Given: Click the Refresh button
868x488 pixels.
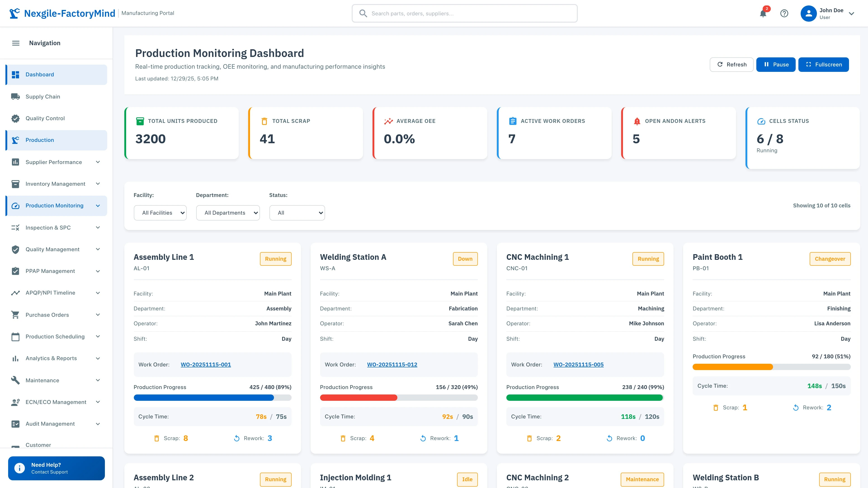Looking at the screenshot, I should tap(731, 64).
